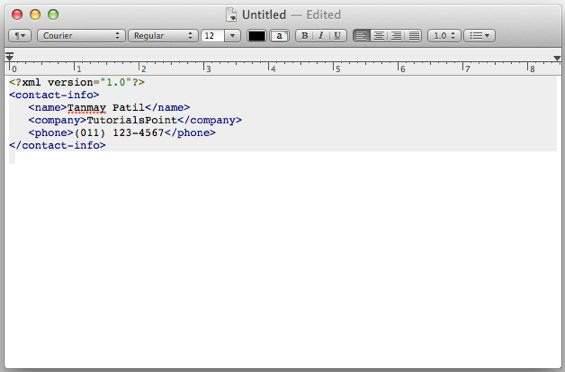This screenshot has height=372, width=565.
Task: Open the text background color button
Action: click(x=279, y=36)
